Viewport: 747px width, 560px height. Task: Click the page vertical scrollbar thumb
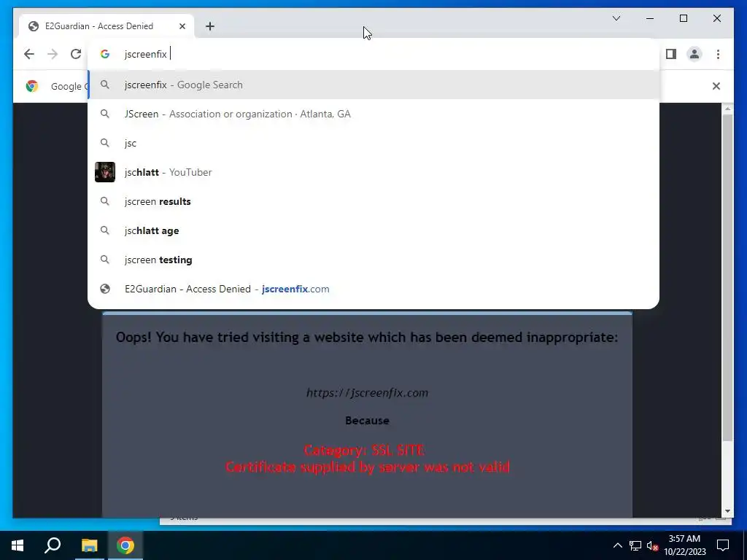click(x=727, y=277)
